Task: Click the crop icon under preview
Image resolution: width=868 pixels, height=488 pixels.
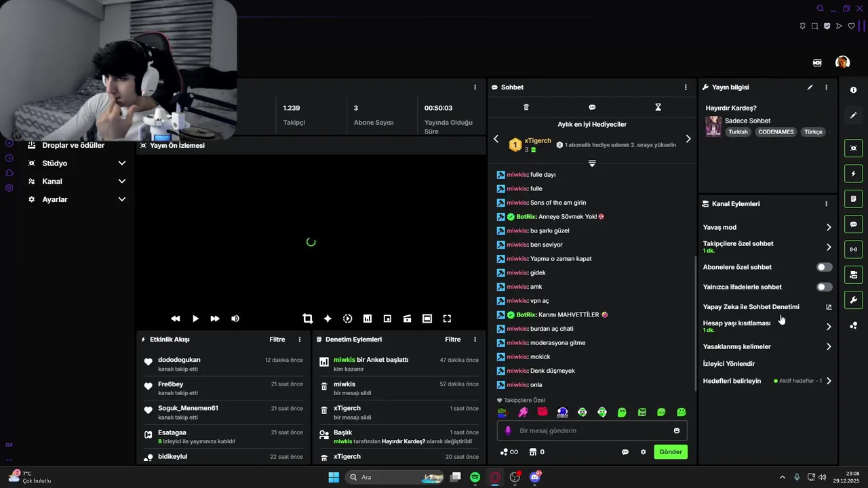Action: (307, 319)
